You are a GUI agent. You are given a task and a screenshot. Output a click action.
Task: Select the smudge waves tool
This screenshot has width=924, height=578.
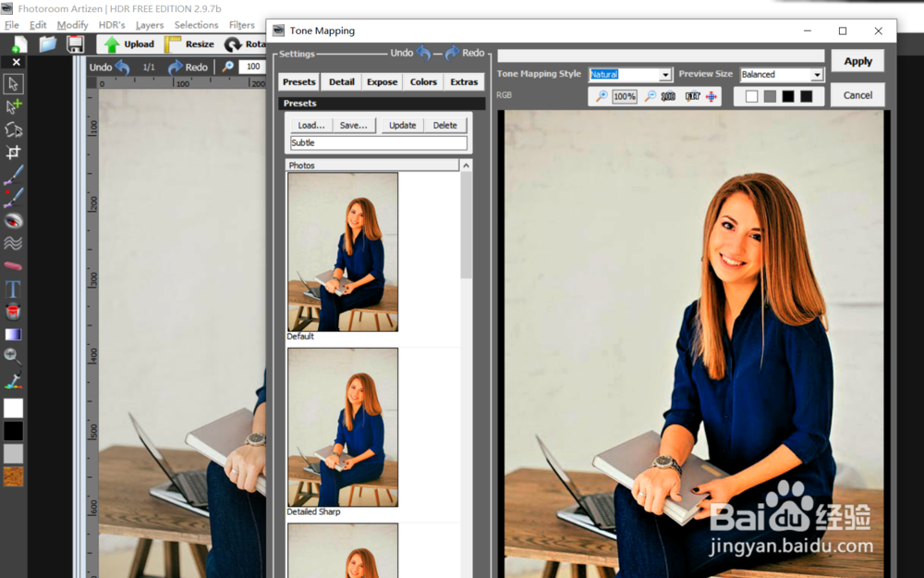13,243
